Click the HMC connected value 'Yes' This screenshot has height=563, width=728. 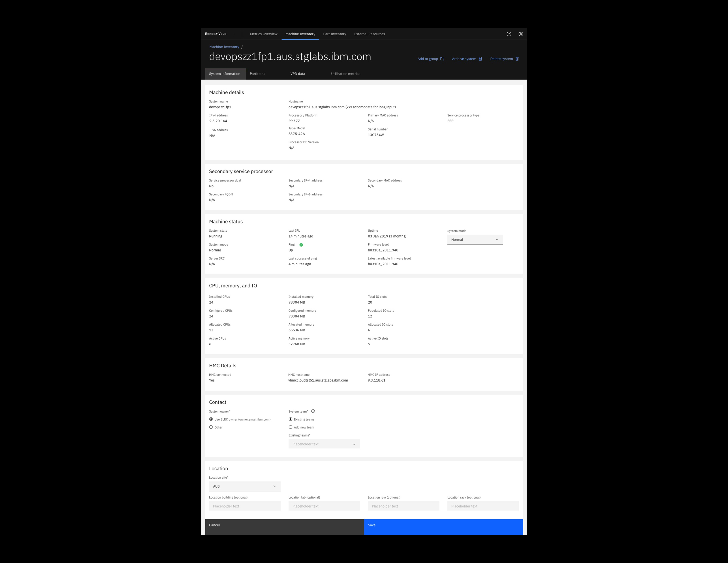[212, 380]
